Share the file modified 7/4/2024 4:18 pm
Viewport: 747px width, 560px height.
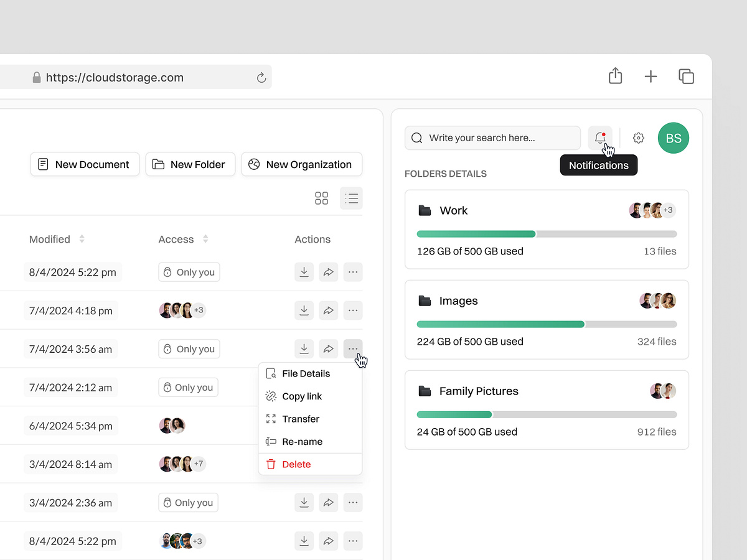click(x=328, y=310)
